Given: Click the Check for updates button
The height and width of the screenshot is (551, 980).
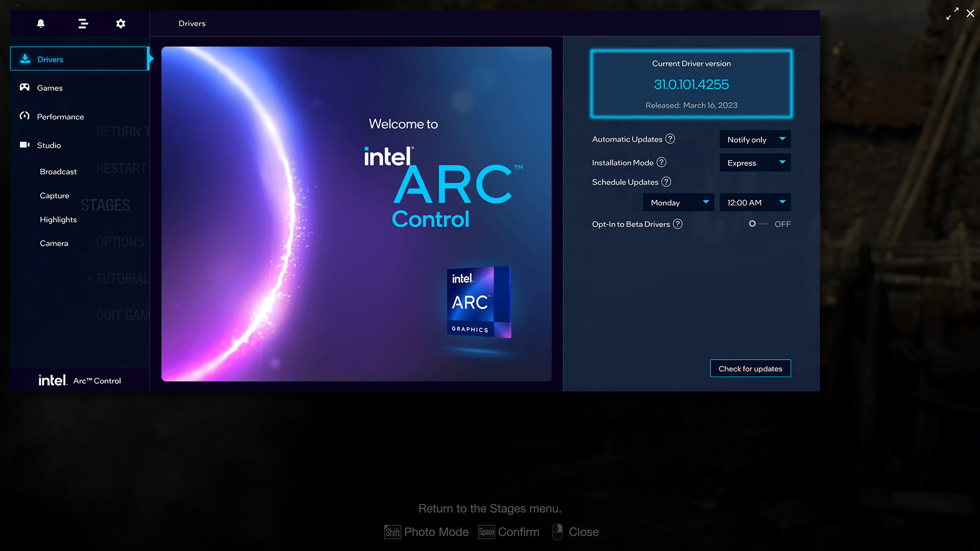Looking at the screenshot, I should tap(750, 368).
